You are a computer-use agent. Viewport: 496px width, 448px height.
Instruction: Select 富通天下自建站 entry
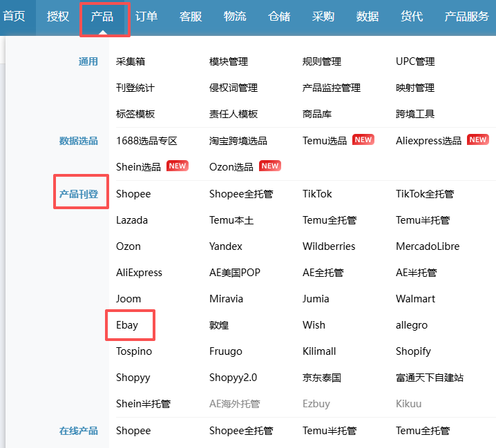(x=429, y=378)
